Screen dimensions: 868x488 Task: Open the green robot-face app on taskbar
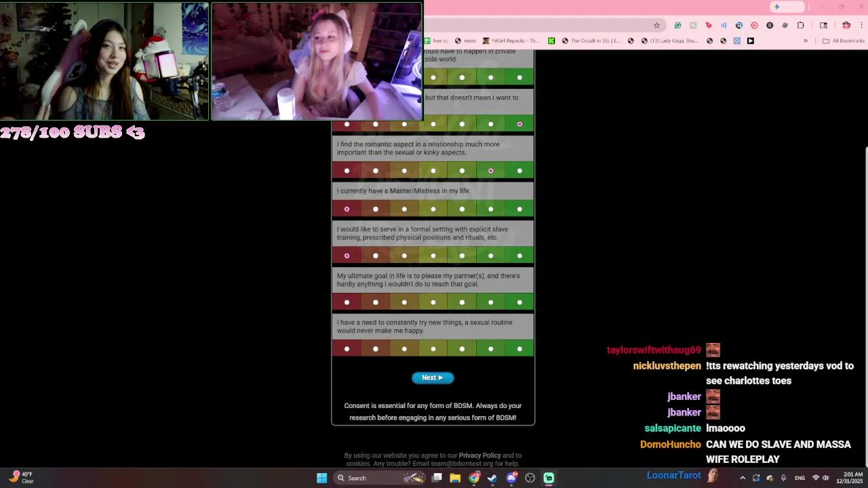pos(549,478)
